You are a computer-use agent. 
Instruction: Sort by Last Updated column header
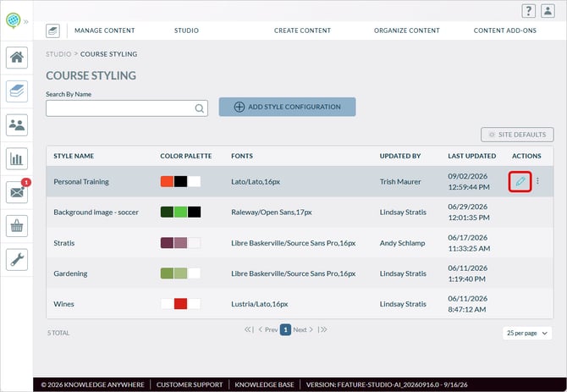pos(472,156)
